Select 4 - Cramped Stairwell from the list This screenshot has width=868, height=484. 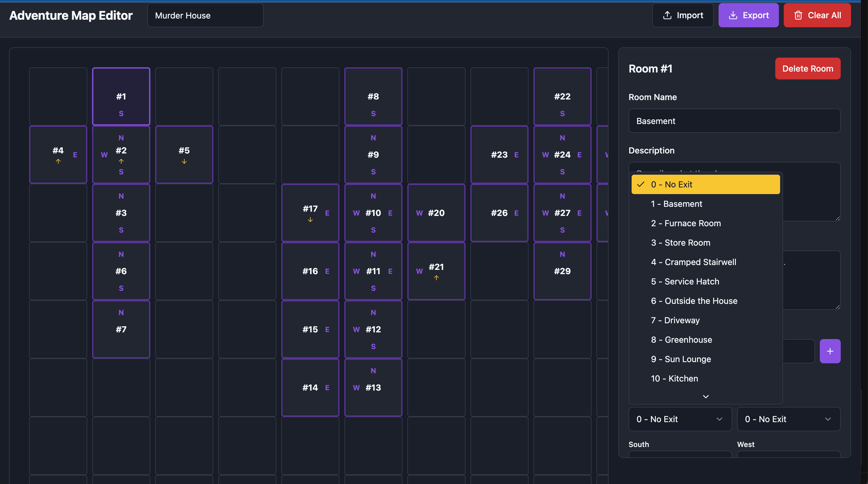pyautogui.click(x=693, y=262)
